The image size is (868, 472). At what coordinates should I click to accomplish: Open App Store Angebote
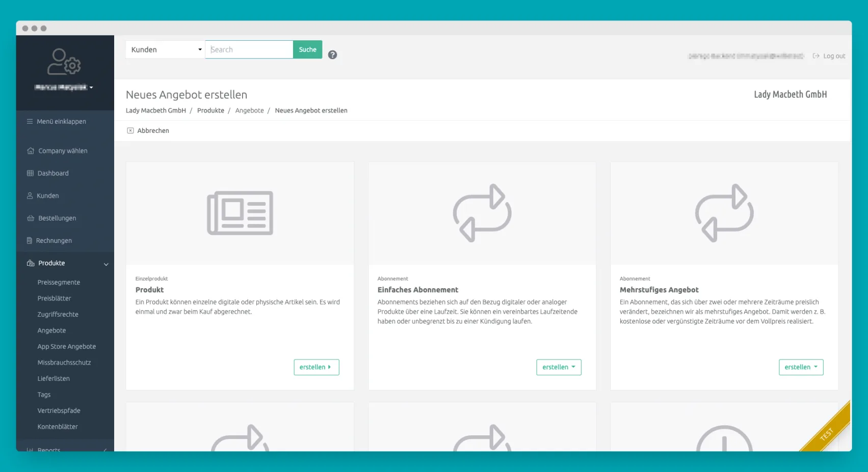coord(67,347)
